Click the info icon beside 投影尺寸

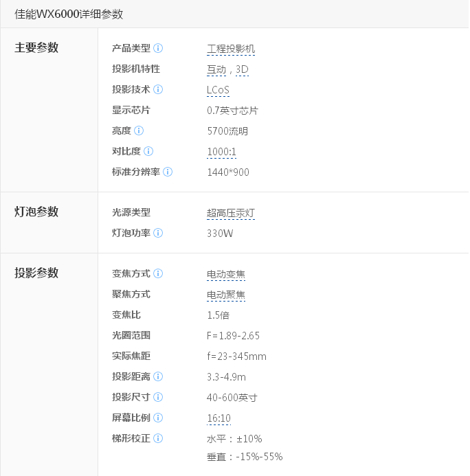[158, 397]
